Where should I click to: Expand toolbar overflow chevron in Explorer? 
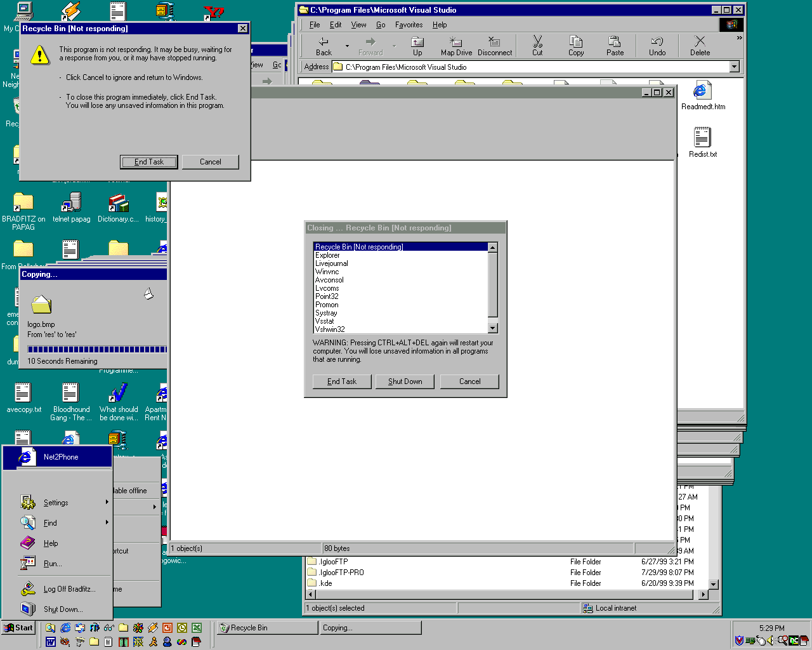click(739, 39)
